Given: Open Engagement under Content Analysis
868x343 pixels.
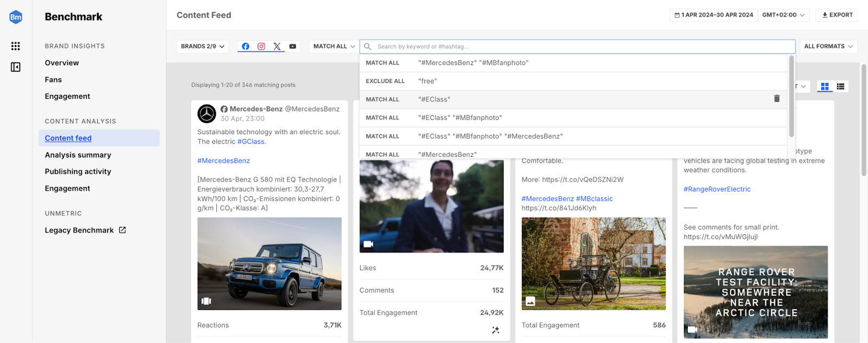Looking at the screenshot, I should pos(67,188).
